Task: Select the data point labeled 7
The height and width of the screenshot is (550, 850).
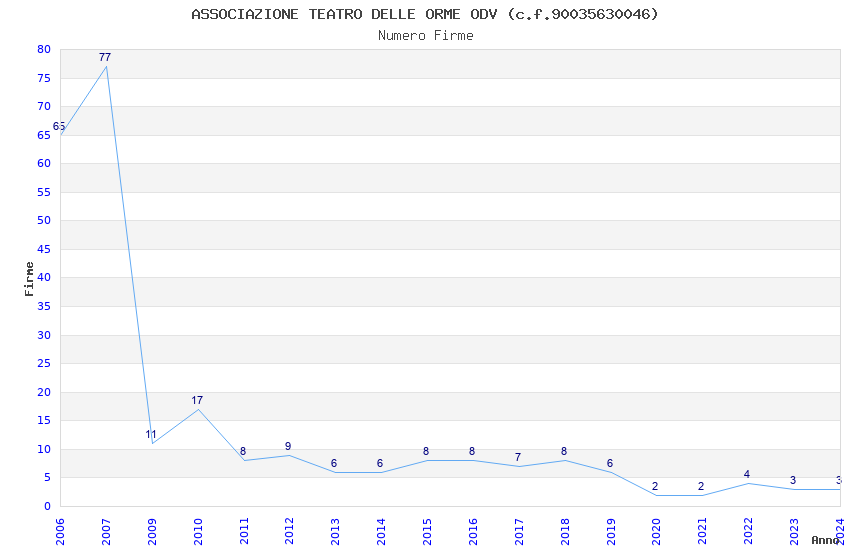Action: (518, 466)
